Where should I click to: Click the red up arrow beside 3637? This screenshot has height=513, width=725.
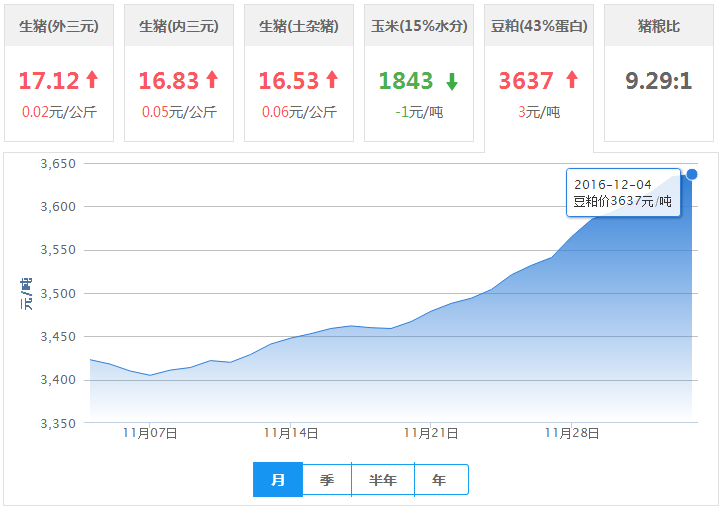pyautogui.click(x=572, y=79)
